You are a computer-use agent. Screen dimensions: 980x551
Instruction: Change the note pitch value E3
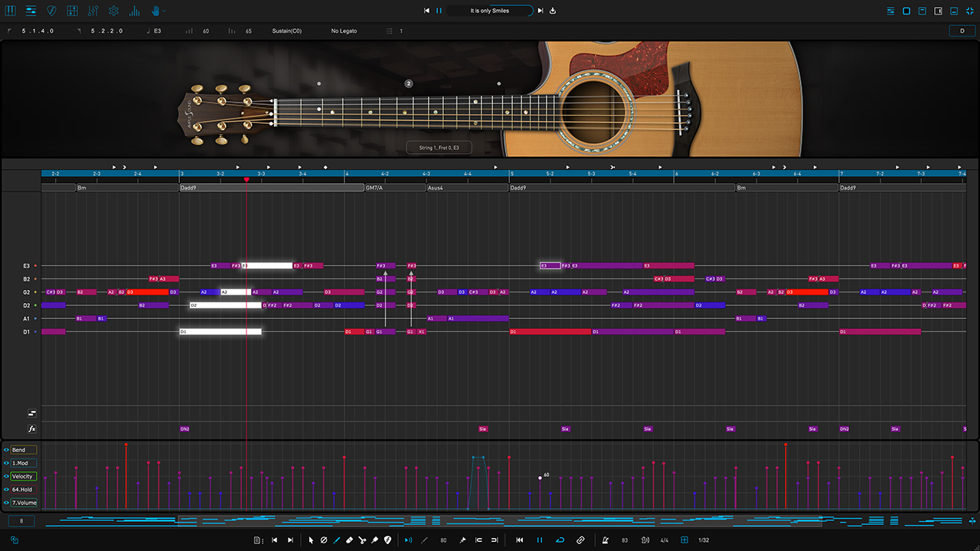(158, 31)
